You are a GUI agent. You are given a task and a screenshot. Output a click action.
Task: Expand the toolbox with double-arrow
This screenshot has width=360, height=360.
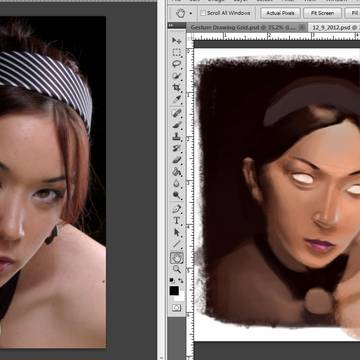(170, 26)
